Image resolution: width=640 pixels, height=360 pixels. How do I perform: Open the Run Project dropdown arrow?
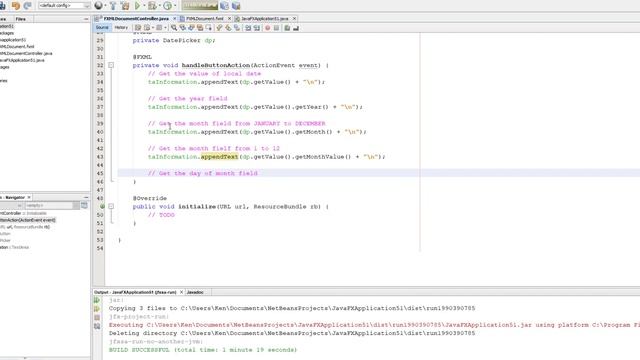click(144, 6)
